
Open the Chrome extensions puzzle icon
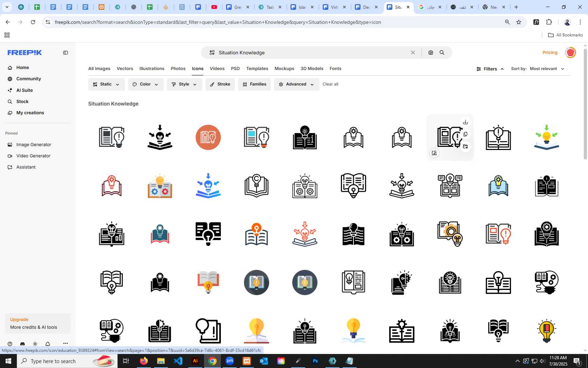click(x=549, y=22)
